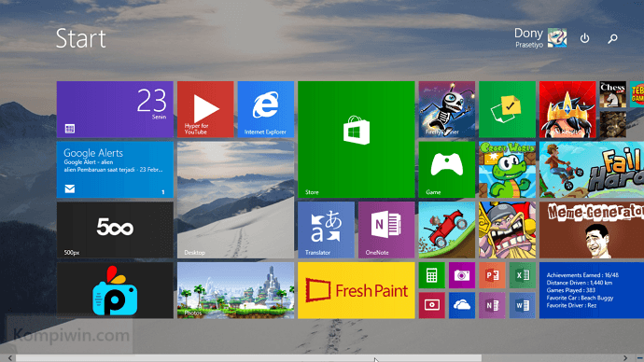
Task: Launch the Croc's World game tile
Action: point(507,170)
